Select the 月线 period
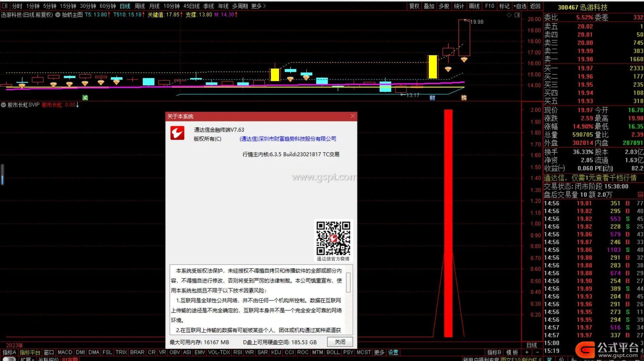644x361 pixels. click(x=154, y=6)
